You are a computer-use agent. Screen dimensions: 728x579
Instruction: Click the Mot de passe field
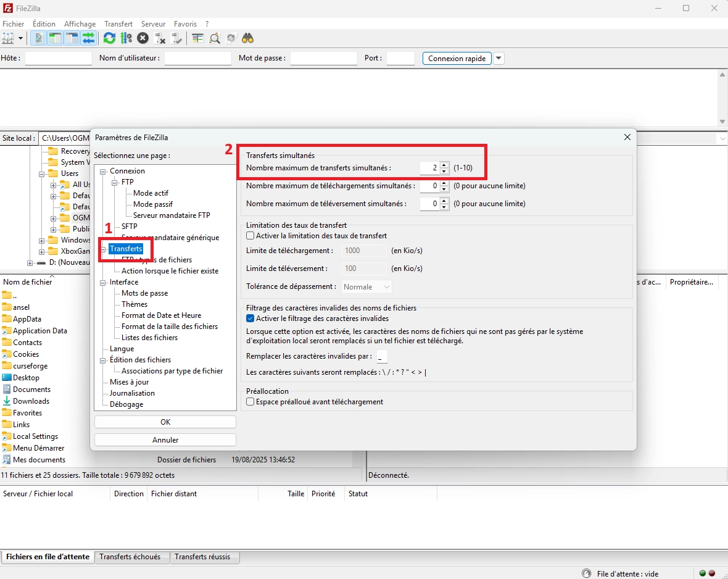click(x=324, y=58)
